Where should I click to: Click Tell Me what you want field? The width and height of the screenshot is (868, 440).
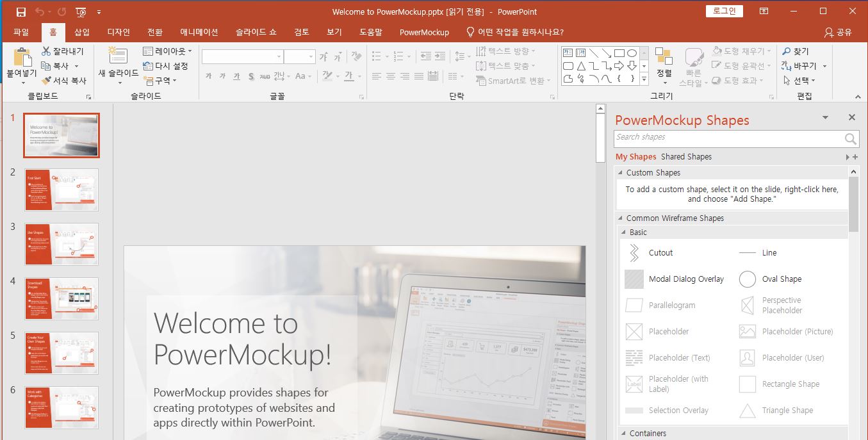click(516, 32)
